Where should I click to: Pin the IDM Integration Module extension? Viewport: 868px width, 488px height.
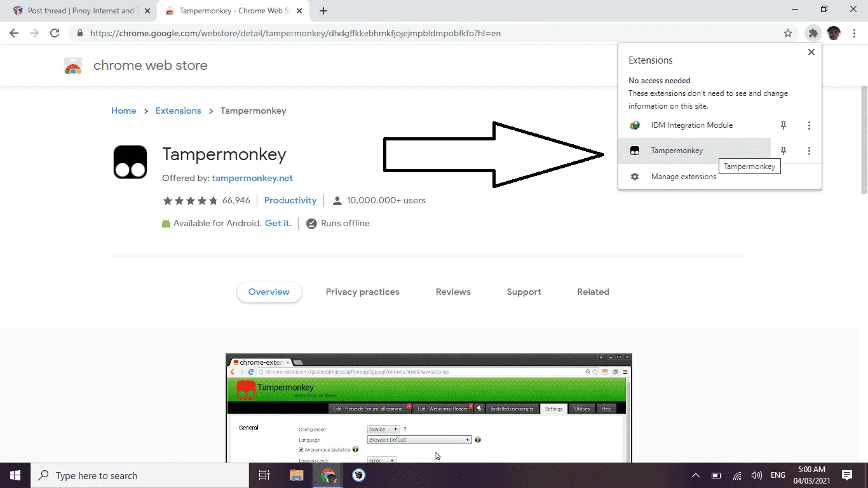pos(783,125)
